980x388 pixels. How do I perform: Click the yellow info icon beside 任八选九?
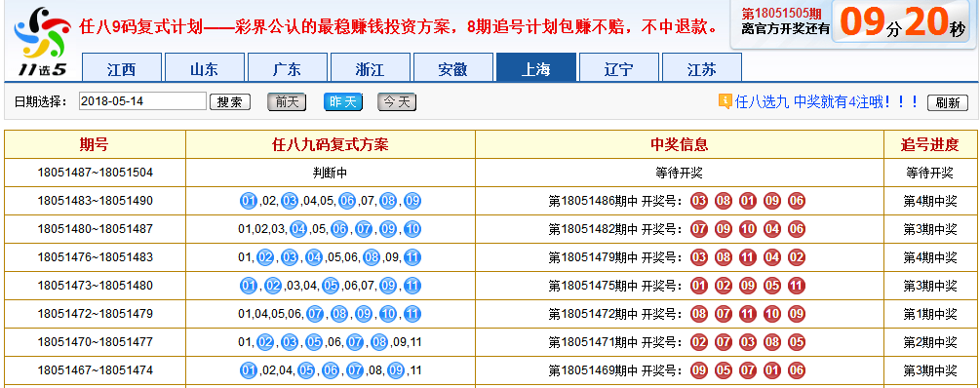point(725,101)
